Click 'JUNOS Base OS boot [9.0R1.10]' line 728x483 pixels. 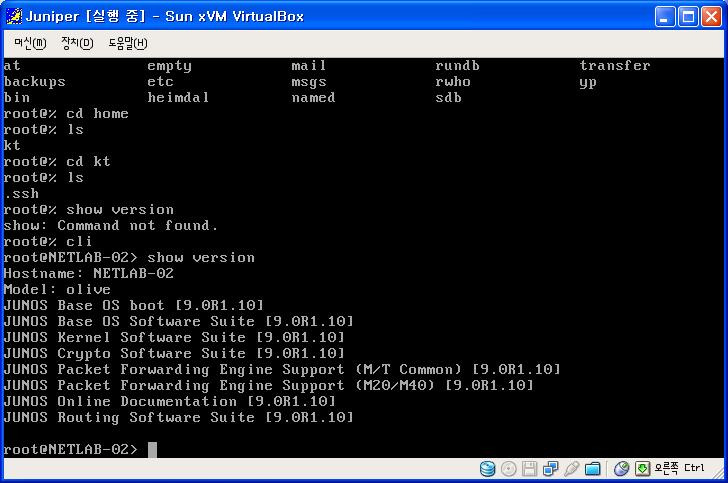(x=134, y=305)
